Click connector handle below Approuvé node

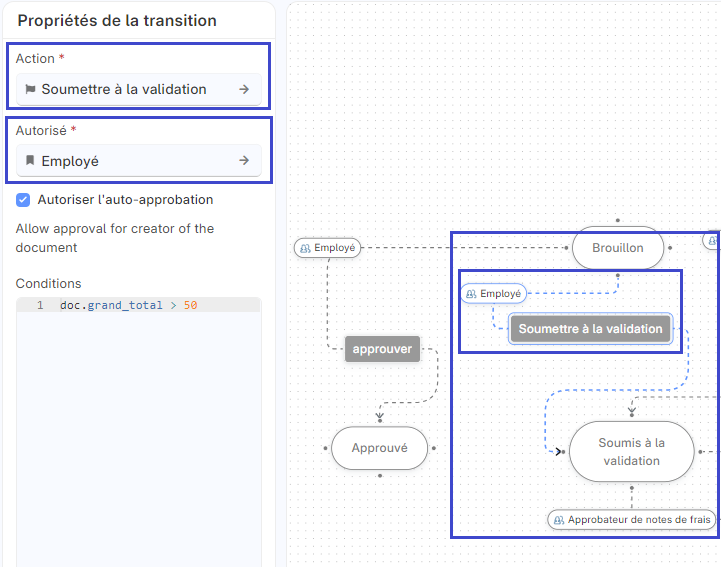(380, 476)
